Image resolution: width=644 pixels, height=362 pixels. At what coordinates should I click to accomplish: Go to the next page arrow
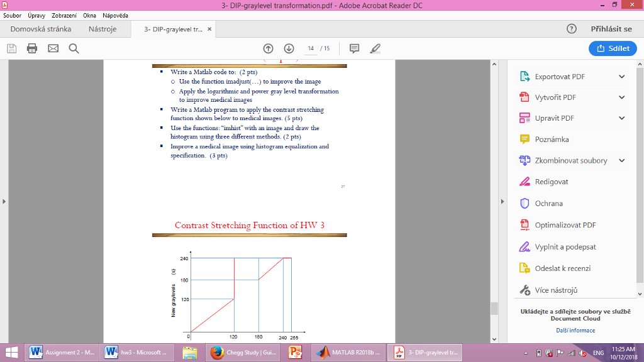[x=288, y=48]
